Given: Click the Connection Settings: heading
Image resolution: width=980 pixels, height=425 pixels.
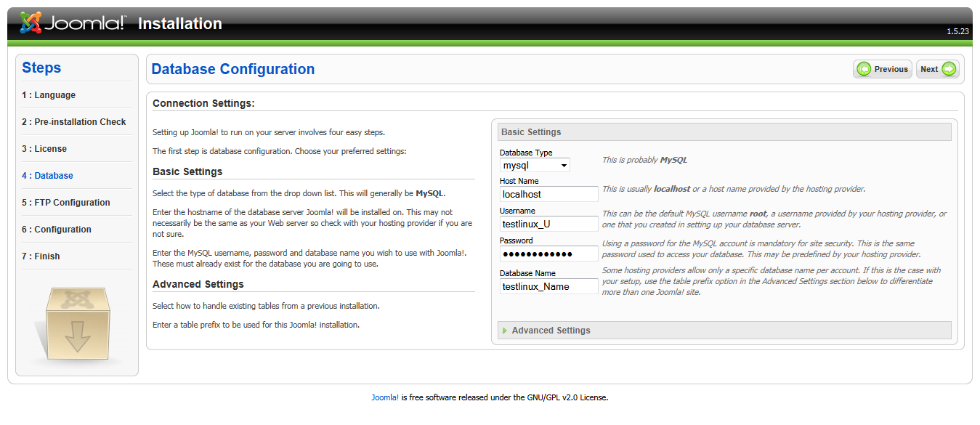Looking at the screenshot, I should tap(203, 104).
